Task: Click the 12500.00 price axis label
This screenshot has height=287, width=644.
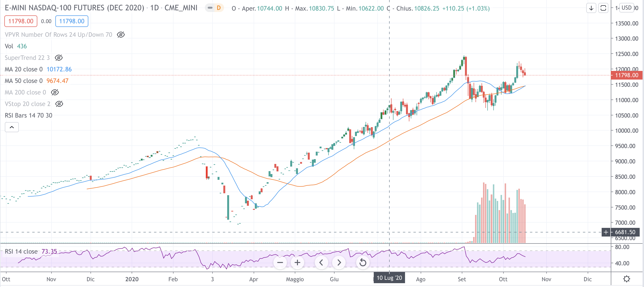Action: (x=626, y=54)
